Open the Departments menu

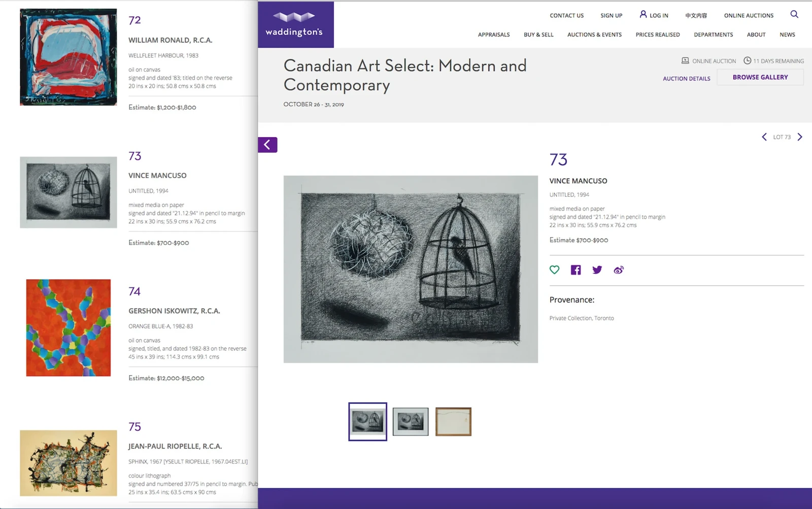[x=713, y=35]
